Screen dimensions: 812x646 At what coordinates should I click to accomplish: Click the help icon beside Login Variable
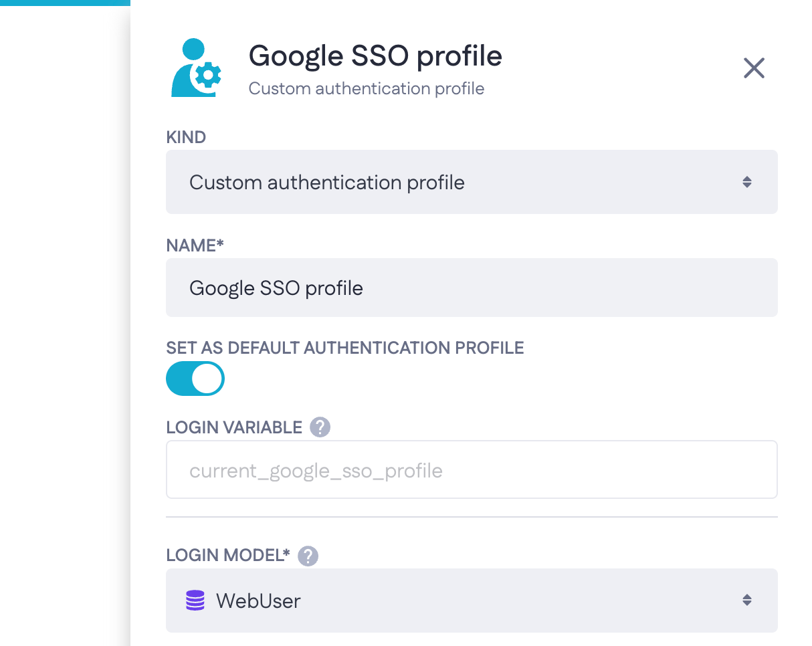pyautogui.click(x=320, y=427)
